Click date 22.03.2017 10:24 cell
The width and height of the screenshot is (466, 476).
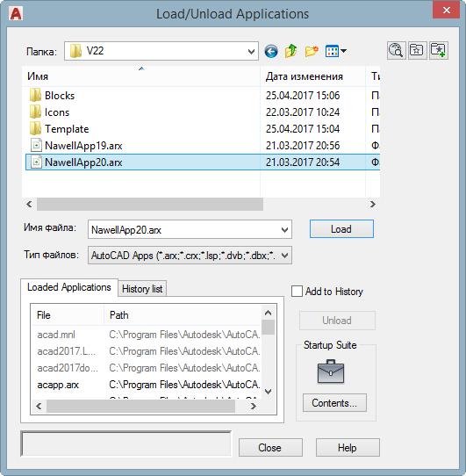click(303, 112)
